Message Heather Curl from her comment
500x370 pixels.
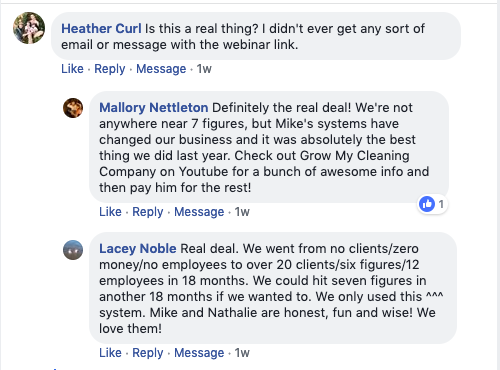[x=161, y=69]
